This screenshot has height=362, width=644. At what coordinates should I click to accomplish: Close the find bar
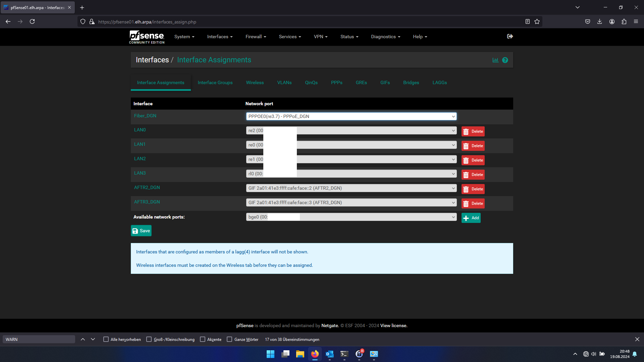pos(637,339)
